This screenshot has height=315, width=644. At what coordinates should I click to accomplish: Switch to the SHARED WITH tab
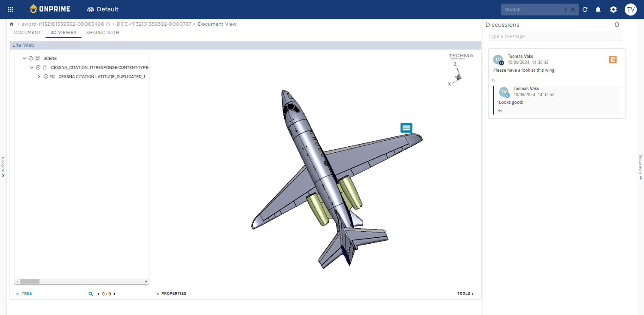coord(103,33)
